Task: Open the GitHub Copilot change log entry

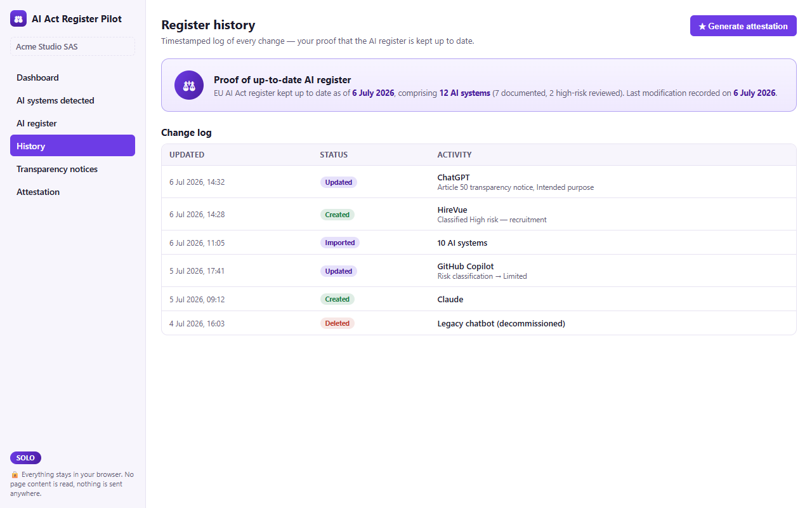Action: click(x=479, y=271)
